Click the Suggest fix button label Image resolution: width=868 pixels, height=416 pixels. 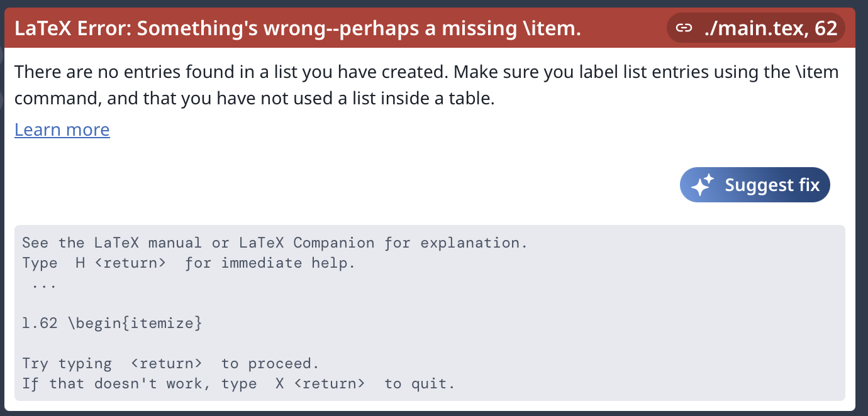click(x=772, y=185)
